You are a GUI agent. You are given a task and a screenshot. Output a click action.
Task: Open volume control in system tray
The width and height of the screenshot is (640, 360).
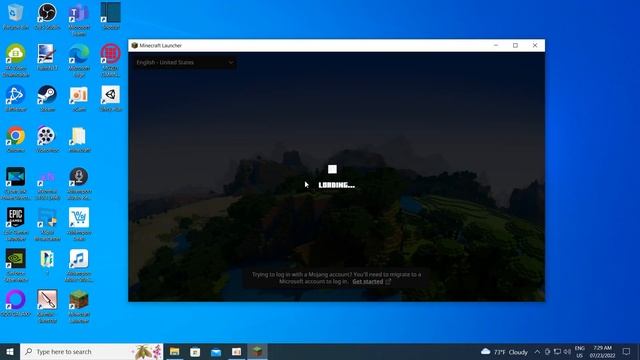pyautogui.click(x=567, y=351)
